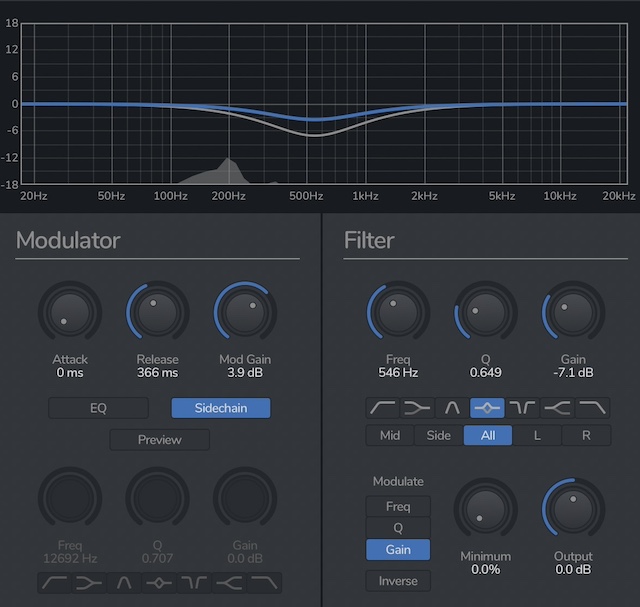640x607 pixels.
Task: Click the active bell filter shape in Filter panel
Action: [x=485, y=408]
